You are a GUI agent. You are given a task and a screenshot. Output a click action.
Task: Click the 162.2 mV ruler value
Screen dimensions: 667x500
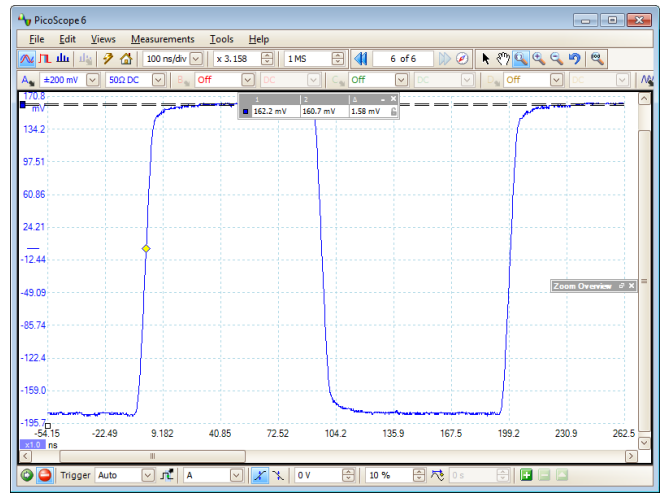[x=270, y=111]
